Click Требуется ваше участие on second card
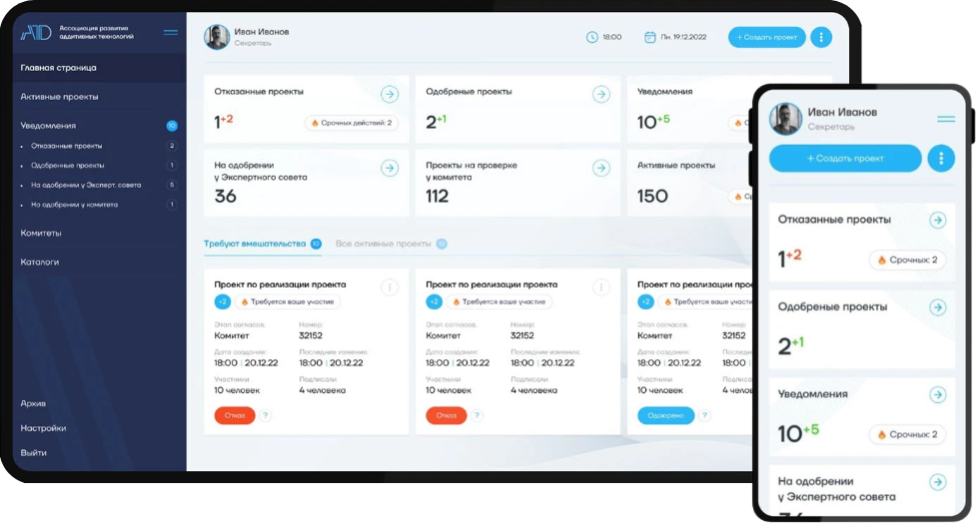The image size is (980, 525). click(x=498, y=302)
